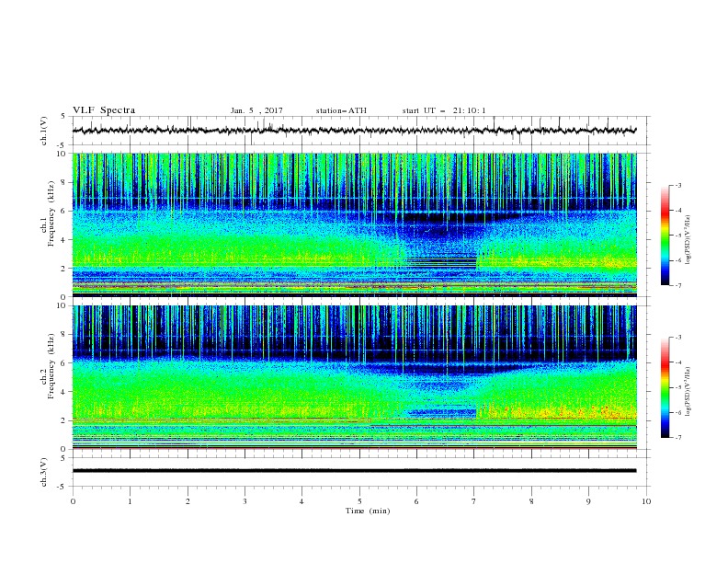The height and width of the screenshot is (563, 728).
Task: Click time axis tick label "4"
Action: [301, 501]
